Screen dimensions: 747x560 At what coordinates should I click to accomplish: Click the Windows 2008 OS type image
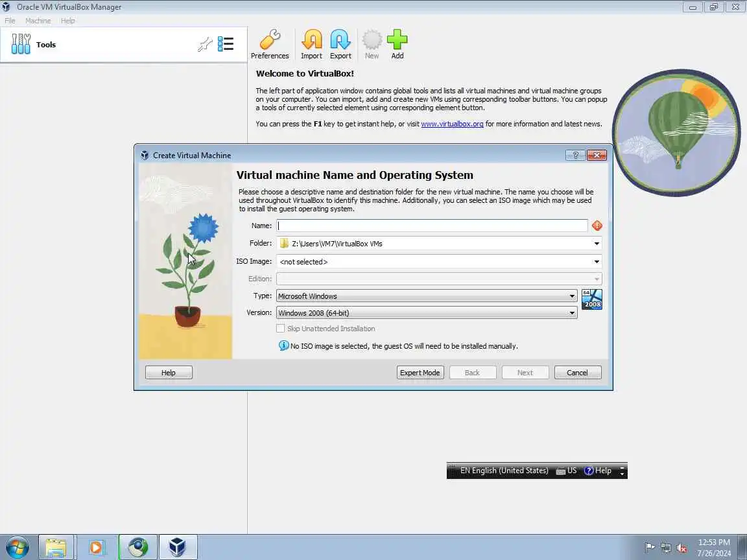tap(591, 299)
